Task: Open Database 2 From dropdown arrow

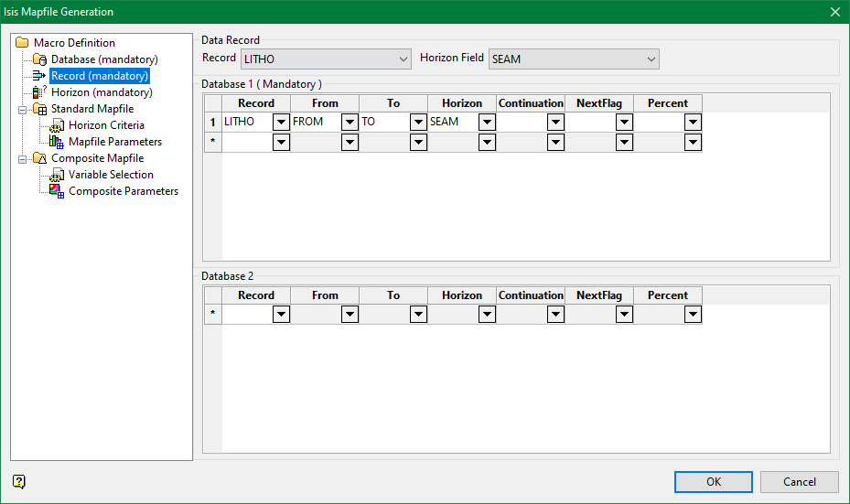Action: pos(350,314)
